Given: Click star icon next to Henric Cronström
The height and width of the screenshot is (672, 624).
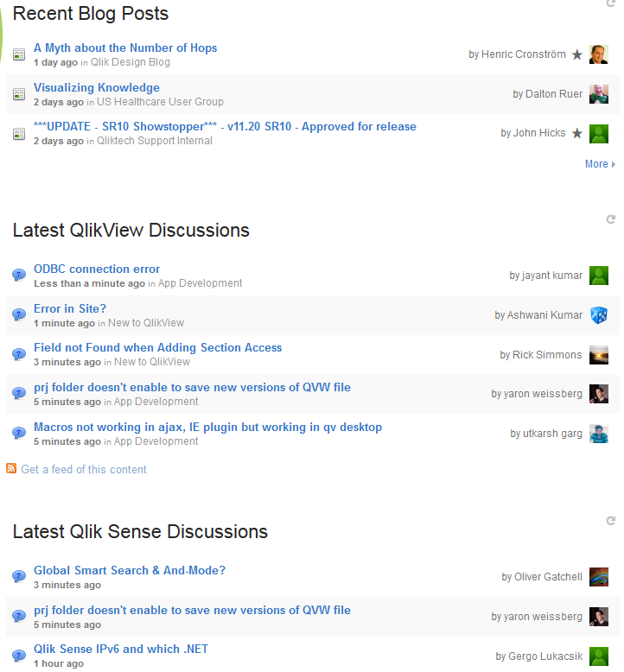Looking at the screenshot, I should point(577,54).
